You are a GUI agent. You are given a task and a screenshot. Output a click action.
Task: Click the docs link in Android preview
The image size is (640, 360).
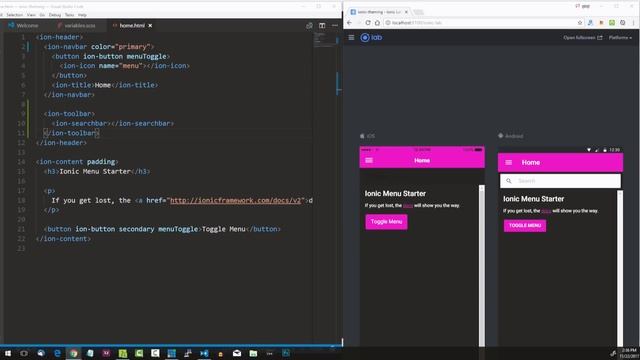(x=546, y=211)
